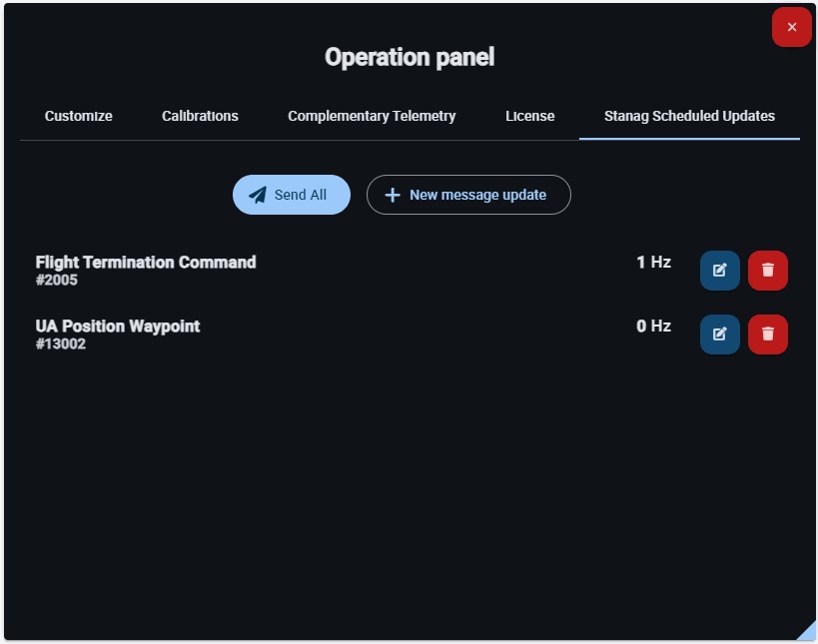Viewport: 818px width, 644px height.
Task: Click the UA Position Waypoint entry
Action: click(118, 326)
